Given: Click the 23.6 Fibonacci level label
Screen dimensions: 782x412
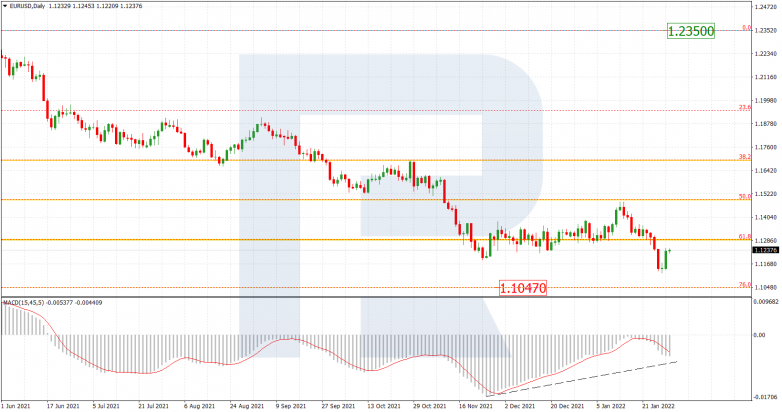Looking at the screenshot, I should tap(745, 108).
